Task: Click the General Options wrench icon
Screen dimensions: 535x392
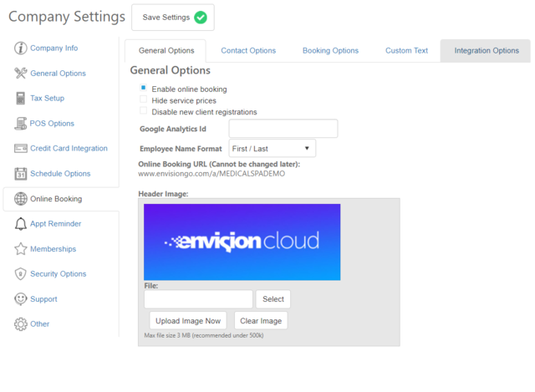Action: click(x=20, y=73)
